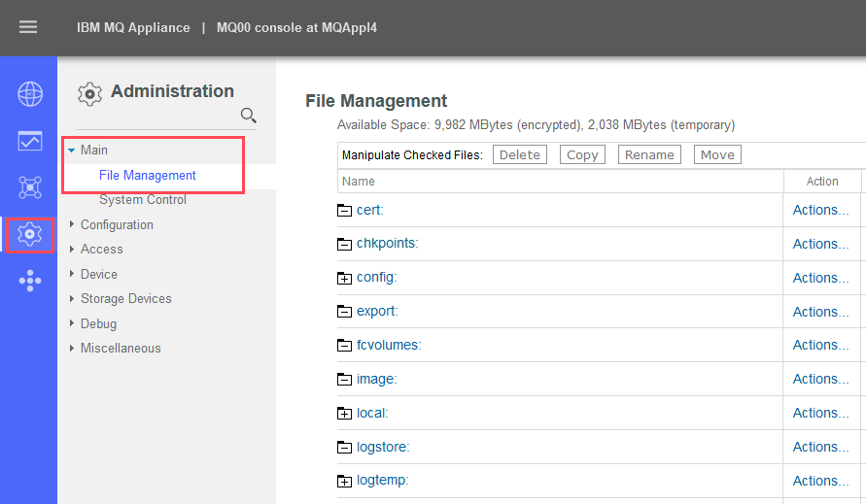This screenshot has width=866, height=504.
Task: Open the Status chart icon in sidebar
Action: 30,141
